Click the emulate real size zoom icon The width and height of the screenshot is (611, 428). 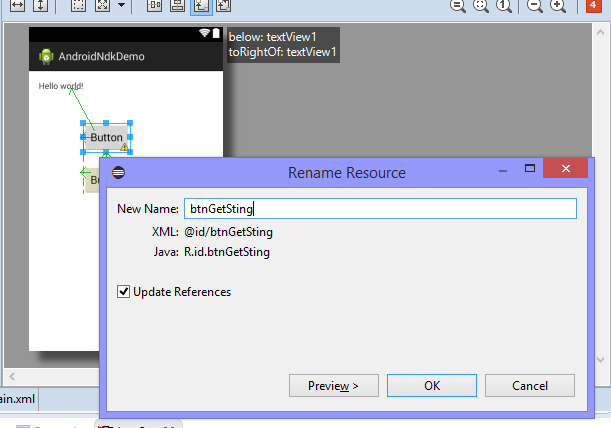[458, 6]
